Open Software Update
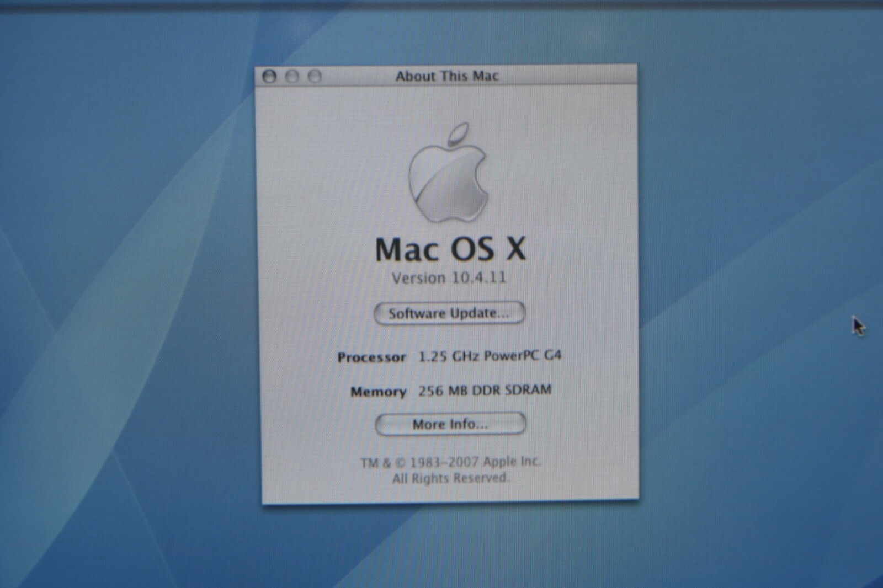This screenshot has height=588, width=883. click(x=448, y=313)
